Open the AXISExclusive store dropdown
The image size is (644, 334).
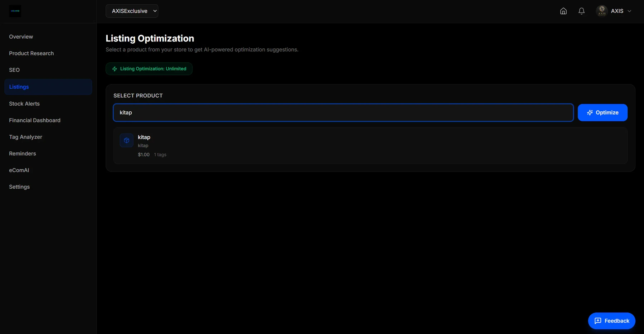coord(132,11)
